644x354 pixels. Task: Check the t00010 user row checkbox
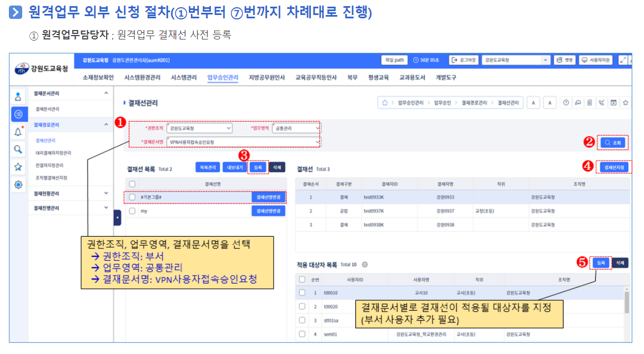coord(302,293)
